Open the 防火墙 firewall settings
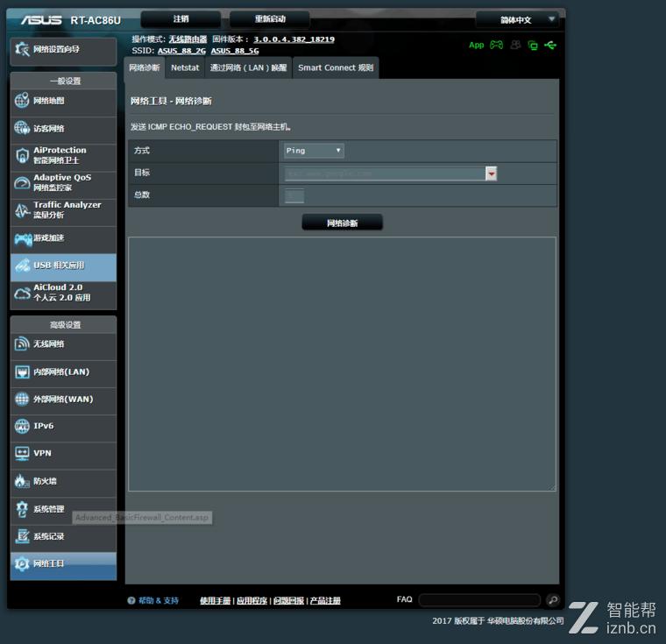Screen dimensions: 666x644 [63, 481]
